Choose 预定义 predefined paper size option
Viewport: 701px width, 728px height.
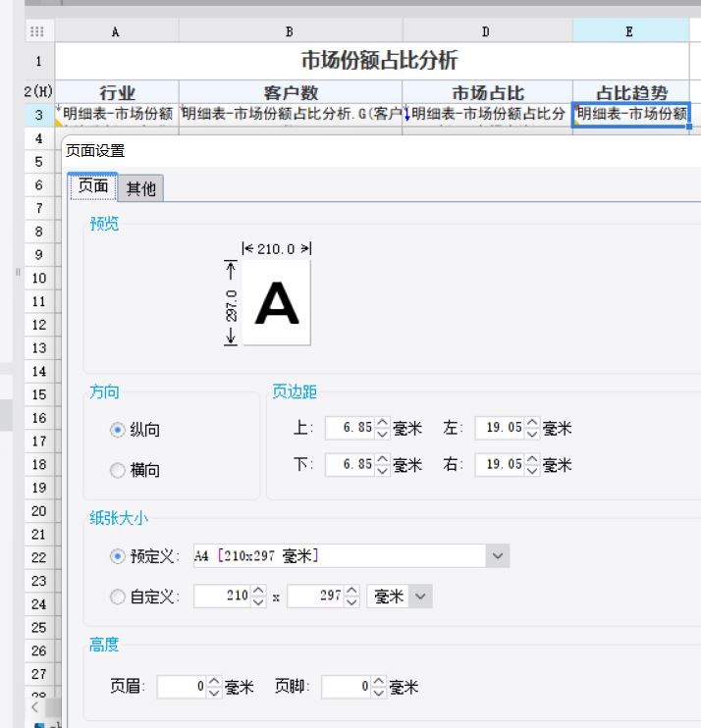[x=118, y=556]
